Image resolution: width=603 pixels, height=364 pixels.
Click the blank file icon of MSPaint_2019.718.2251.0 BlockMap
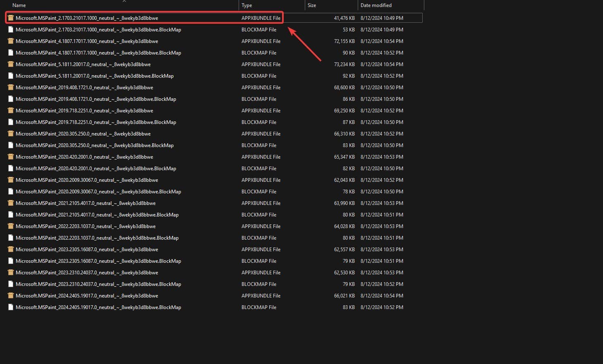pyautogui.click(x=11, y=122)
